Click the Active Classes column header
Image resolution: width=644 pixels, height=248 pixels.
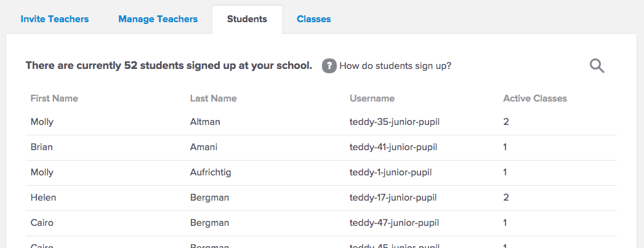click(535, 98)
